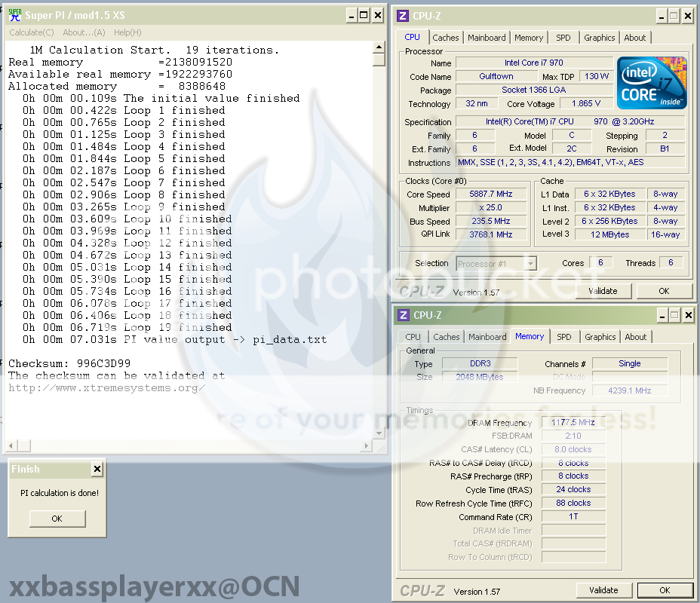Minimize the Super PI window
This screenshot has width=700, height=603.
(x=352, y=16)
